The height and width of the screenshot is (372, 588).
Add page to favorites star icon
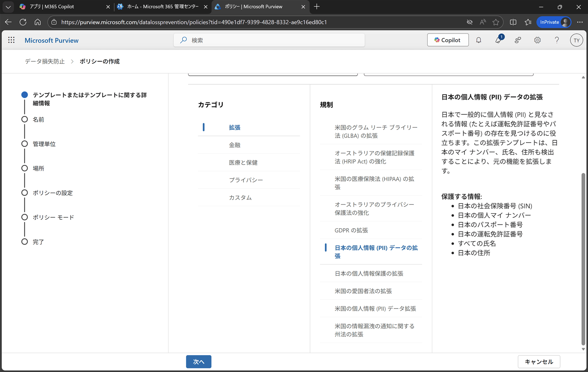click(x=496, y=22)
